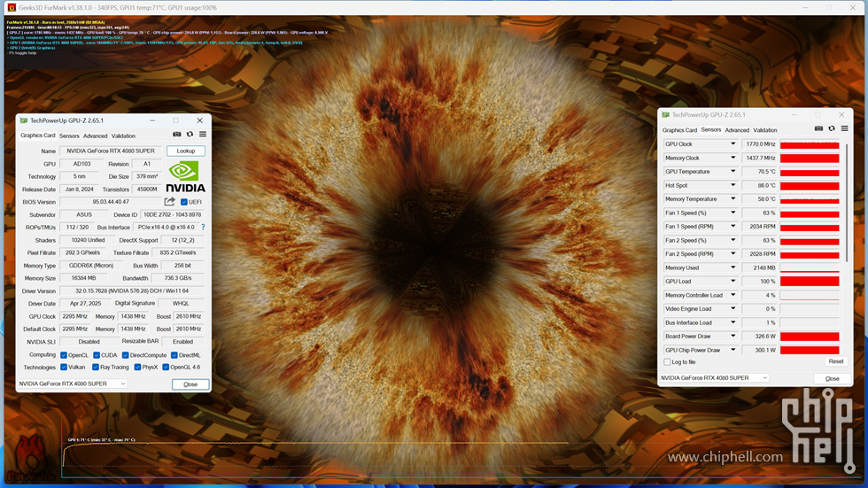Toggle the PhysX checkbox
Viewport: 868px width, 488px height.
coord(137,367)
